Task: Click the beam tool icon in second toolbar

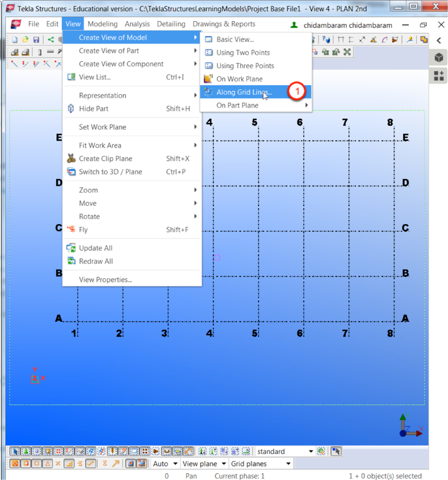Action: point(50,52)
